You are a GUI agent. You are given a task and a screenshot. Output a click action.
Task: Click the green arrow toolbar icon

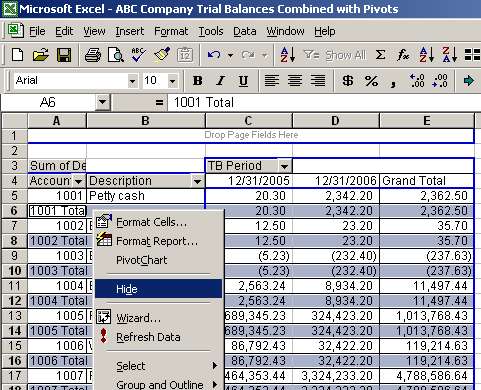coord(469,81)
